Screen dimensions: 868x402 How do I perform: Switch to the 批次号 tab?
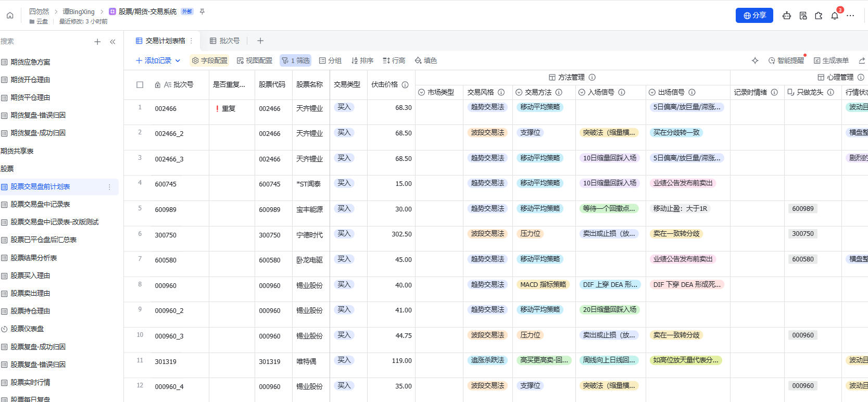click(224, 41)
